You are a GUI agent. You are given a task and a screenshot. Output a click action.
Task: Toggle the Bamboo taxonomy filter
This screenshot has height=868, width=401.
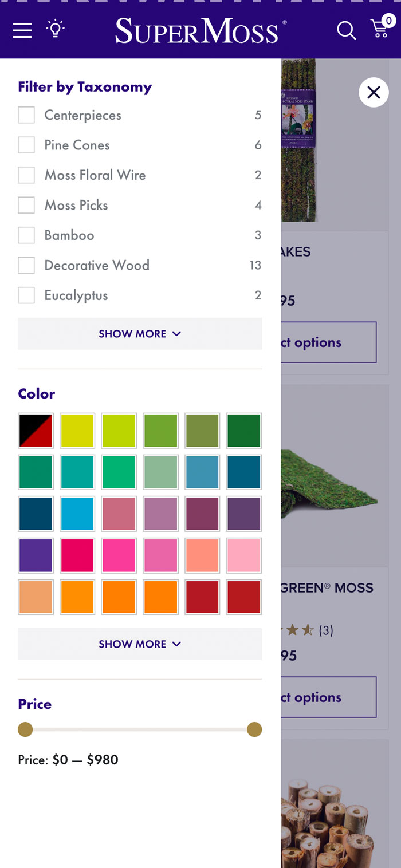pos(26,235)
